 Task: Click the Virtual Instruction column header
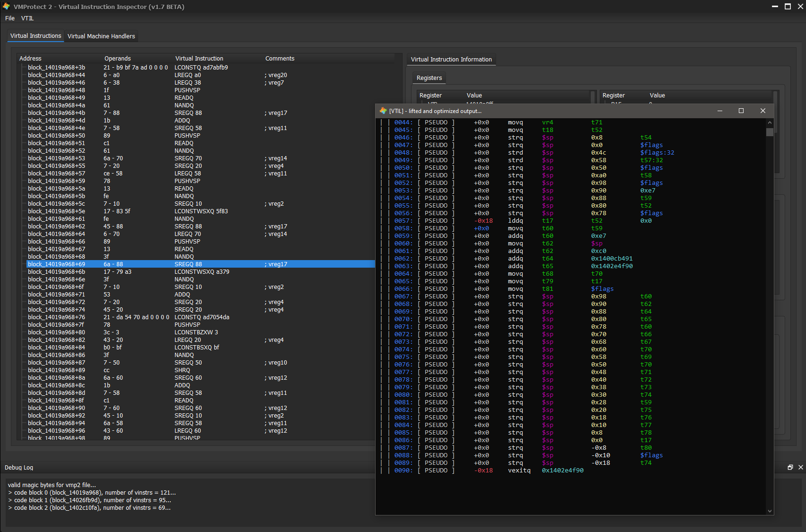pyautogui.click(x=199, y=59)
